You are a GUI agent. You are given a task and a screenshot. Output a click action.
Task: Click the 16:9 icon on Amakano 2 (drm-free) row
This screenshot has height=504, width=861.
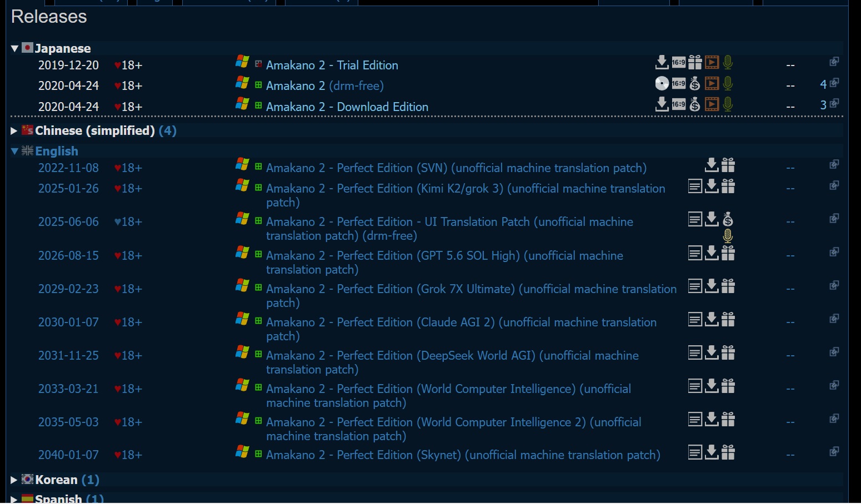coord(678,83)
